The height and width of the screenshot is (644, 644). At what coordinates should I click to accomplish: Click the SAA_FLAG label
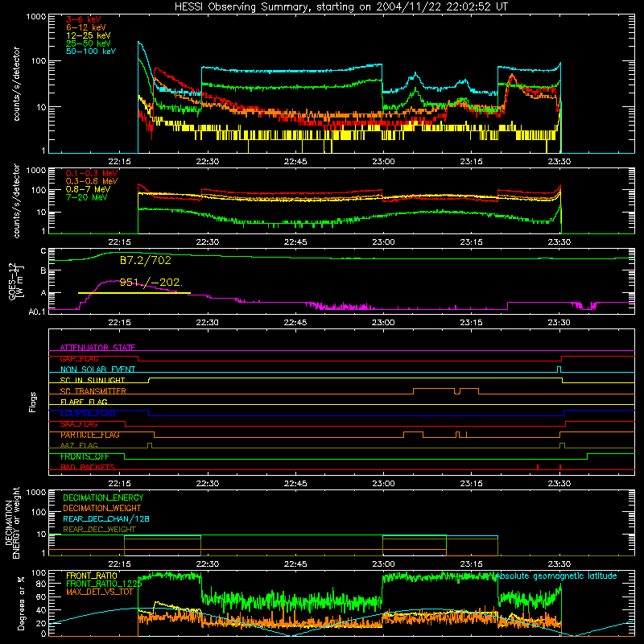[x=79, y=424]
